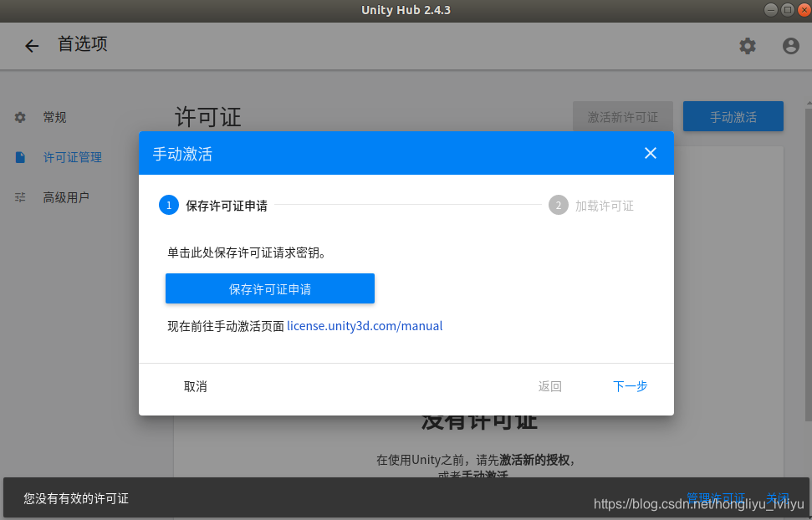Open the 许可证管理 section
The height and width of the screenshot is (520, 812).
(x=73, y=157)
